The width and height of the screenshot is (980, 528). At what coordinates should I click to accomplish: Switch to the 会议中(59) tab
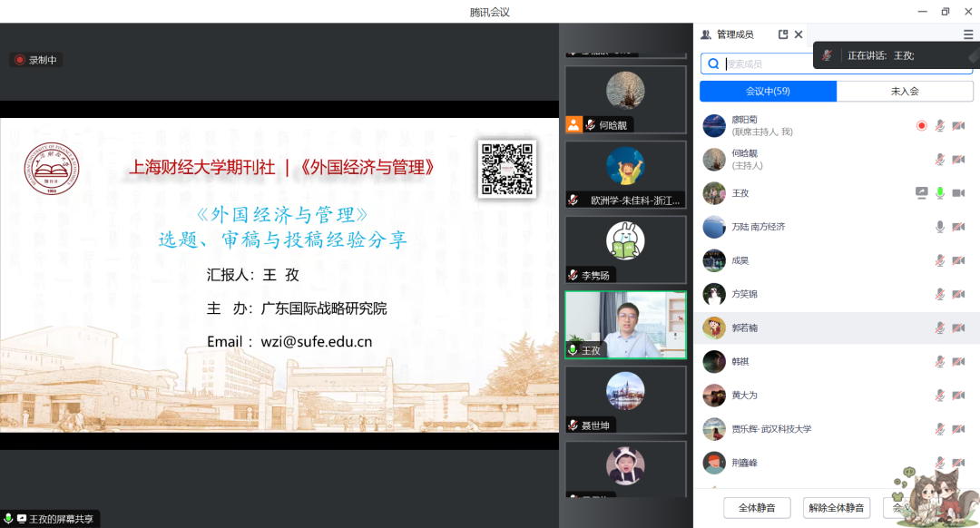(x=768, y=91)
